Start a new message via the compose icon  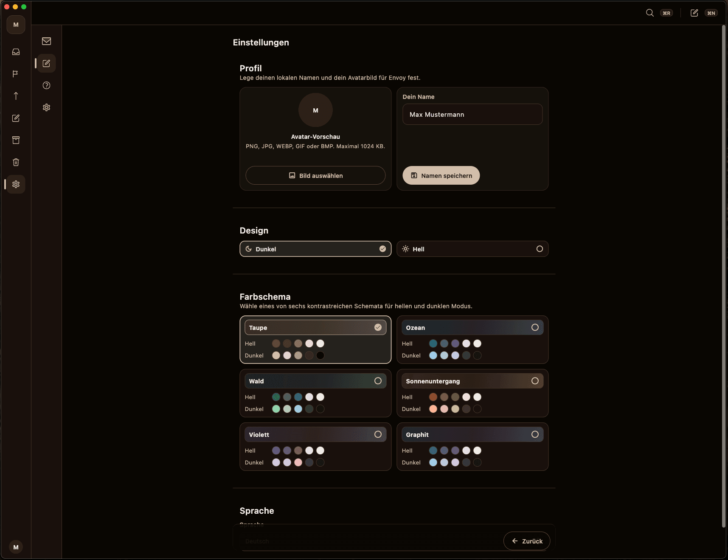(694, 13)
